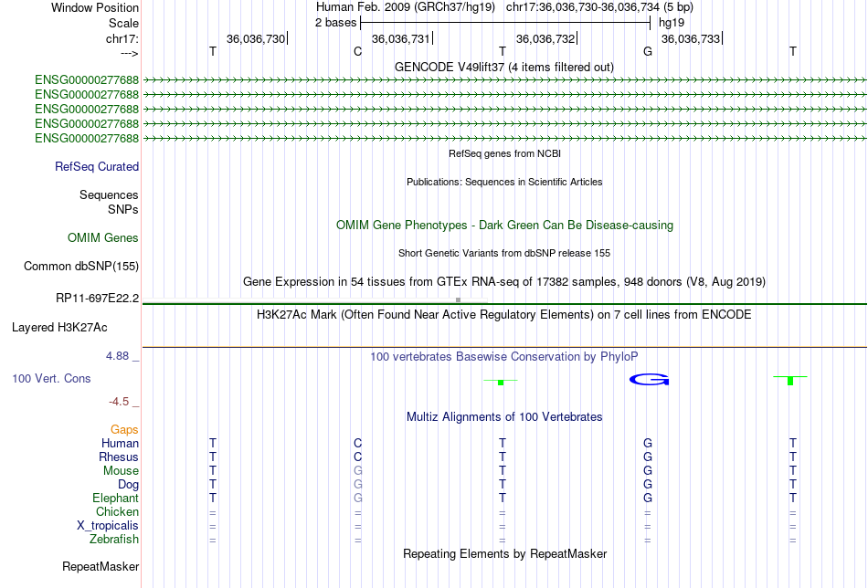Click the C base in the reference sequence row
The height and width of the screenshot is (588, 868).
pos(357,51)
